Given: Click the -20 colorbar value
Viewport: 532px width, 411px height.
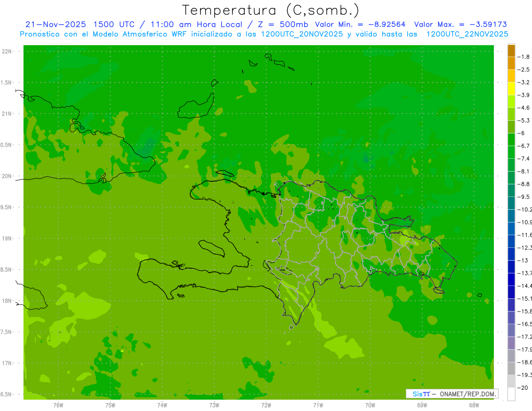Looking at the screenshot, I should pos(523,388).
